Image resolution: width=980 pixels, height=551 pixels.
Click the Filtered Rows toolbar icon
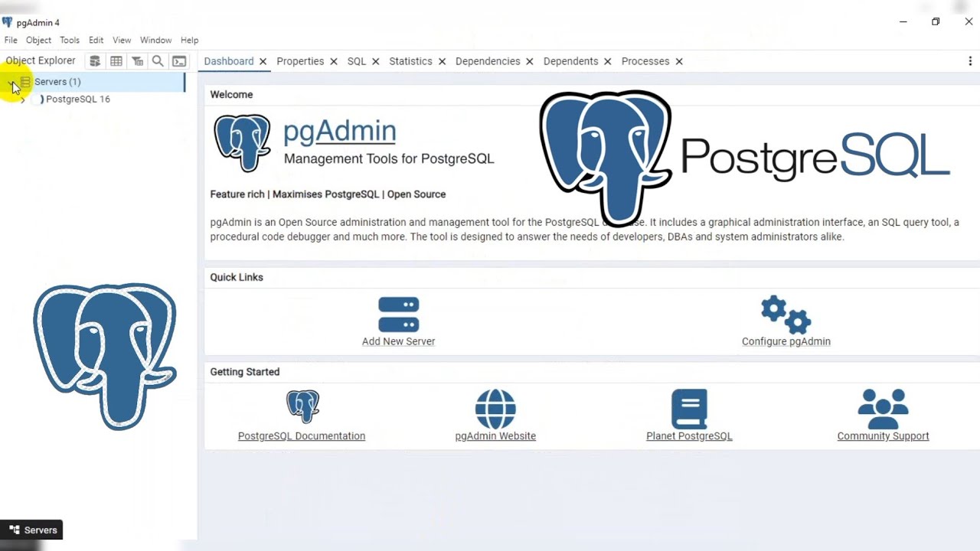(137, 61)
